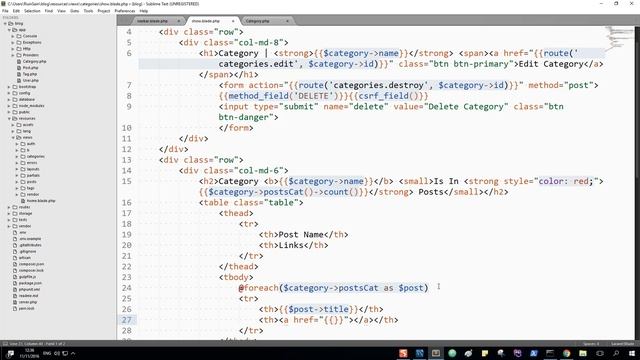Click the tags folder icon

[x=23, y=188]
